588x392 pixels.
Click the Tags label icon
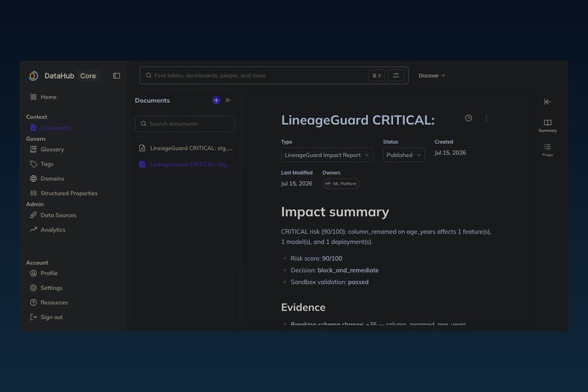[x=34, y=164]
